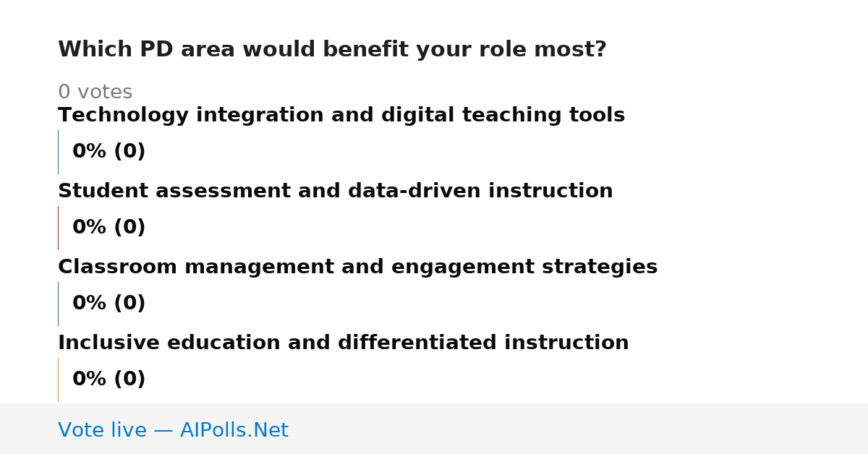Click the green bar under Classroom management
This screenshot has width=868, height=454.
58,304
